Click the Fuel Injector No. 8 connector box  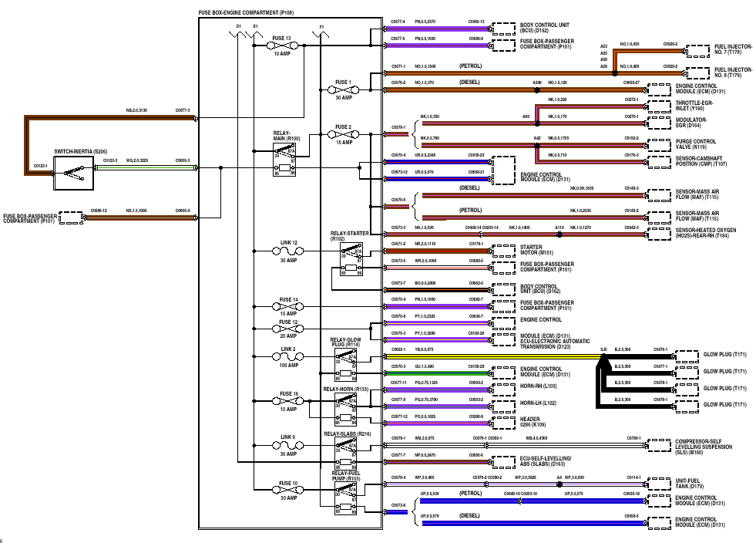[696, 73]
